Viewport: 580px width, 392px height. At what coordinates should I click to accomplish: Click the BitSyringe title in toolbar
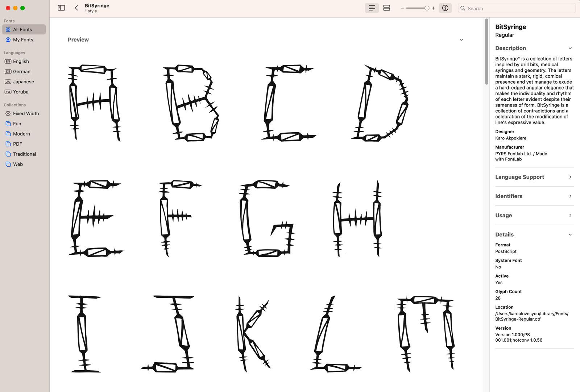pos(97,5)
